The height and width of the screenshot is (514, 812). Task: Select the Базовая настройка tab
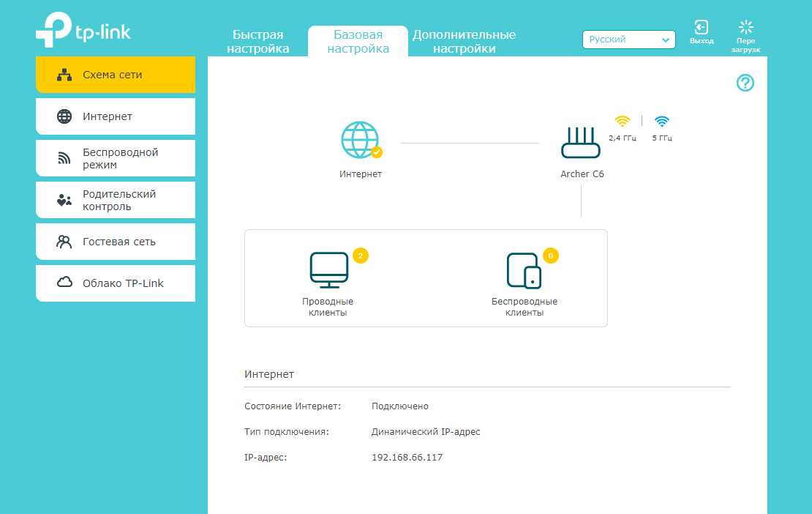(358, 42)
